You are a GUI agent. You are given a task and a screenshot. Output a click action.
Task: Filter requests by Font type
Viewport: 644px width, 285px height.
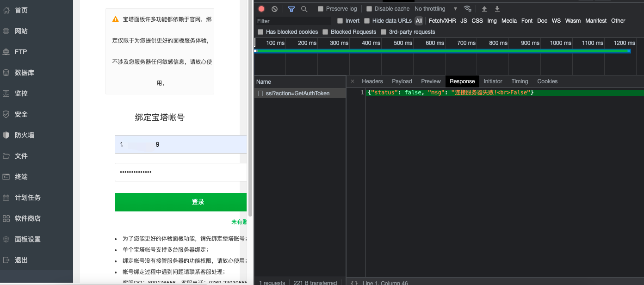click(527, 21)
